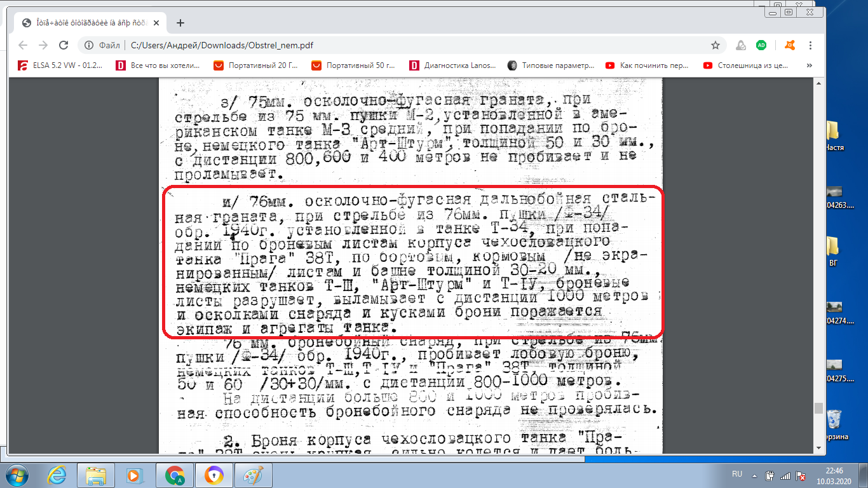
Task: Click the page vertical scrollbar thumb
Action: point(818,408)
